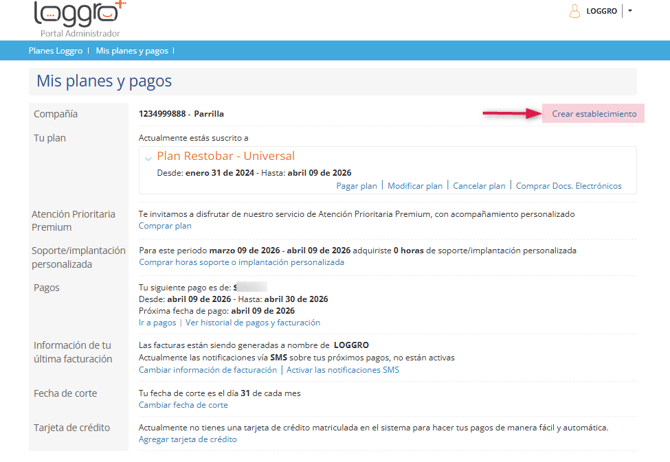The height and width of the screenshot is (462, 670).
Task: Click Comprar plan under Atención Prioritaria
Action: click(165, 226)
